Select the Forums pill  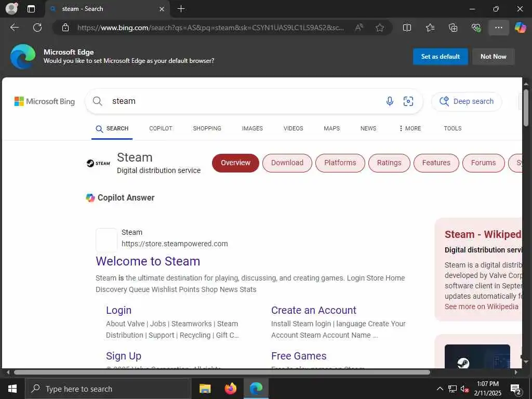click(x=483, y=163)
